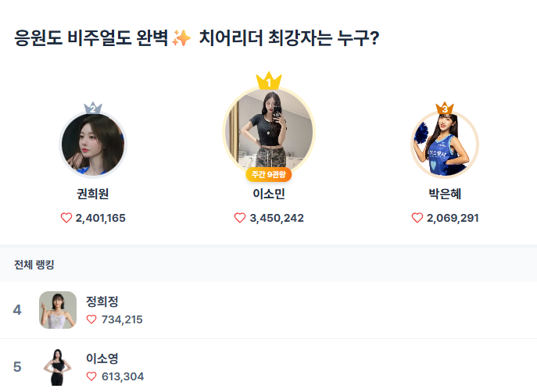
Task: Click the name 이소민
Action: point(269,194)
